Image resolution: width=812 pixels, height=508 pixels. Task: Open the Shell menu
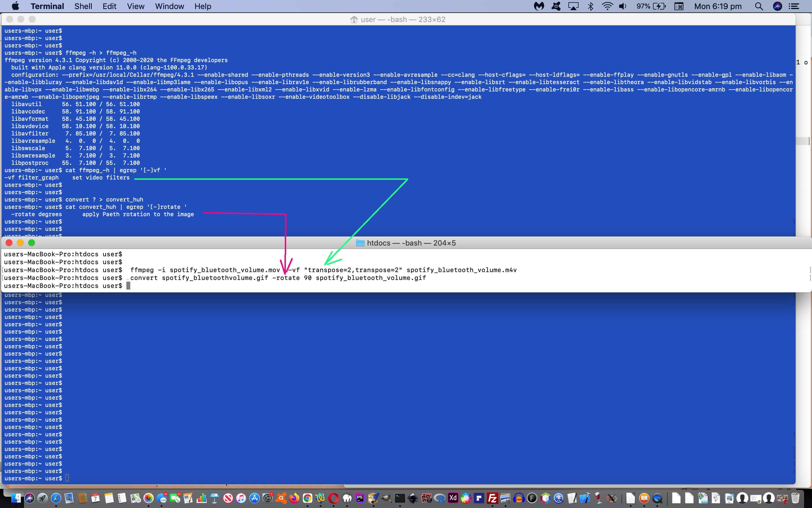pos(83,6)
